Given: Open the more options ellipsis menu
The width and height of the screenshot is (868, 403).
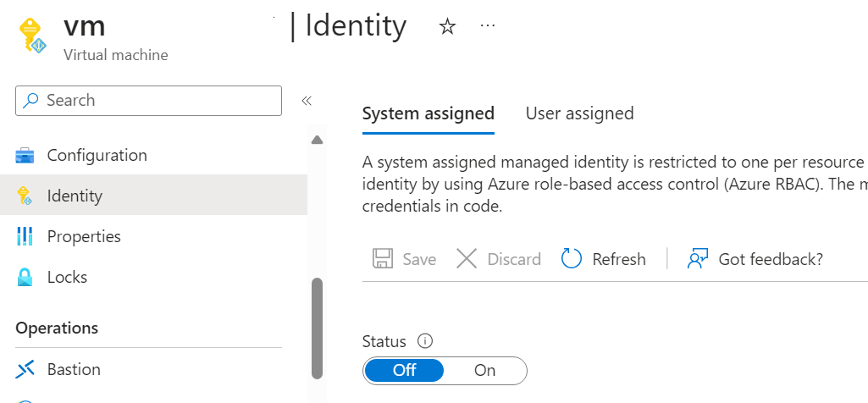Looking at the screenshot, I should (487, 26).
